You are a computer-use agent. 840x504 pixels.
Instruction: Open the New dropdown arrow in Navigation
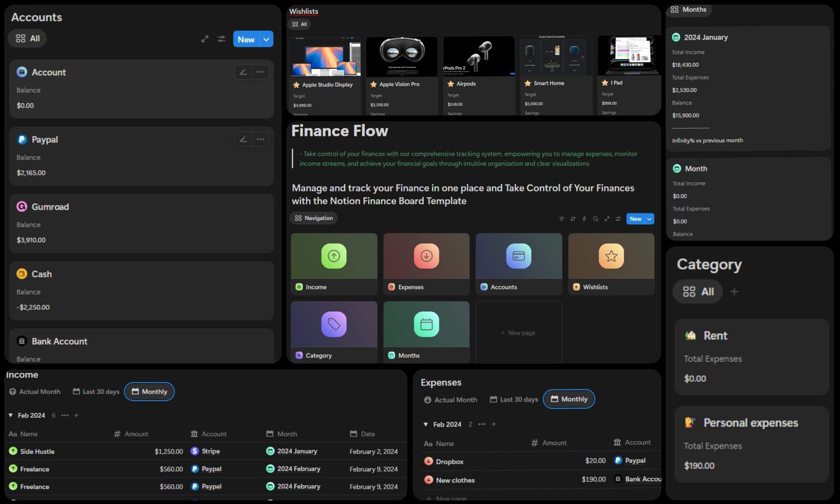click(649, 219)
